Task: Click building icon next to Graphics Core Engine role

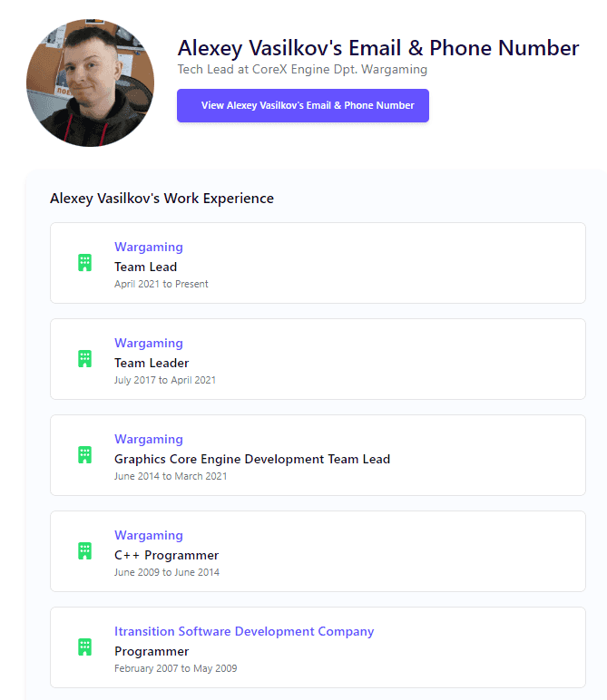Action: coord(84,455)
